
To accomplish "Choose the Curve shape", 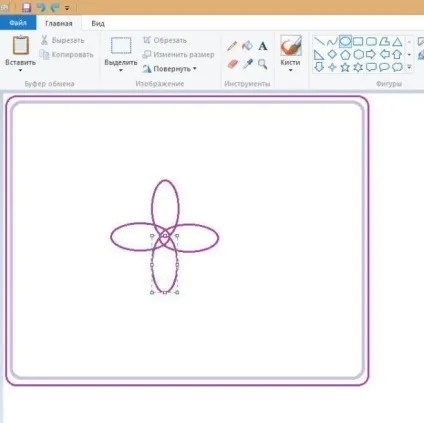I will 332,42.
